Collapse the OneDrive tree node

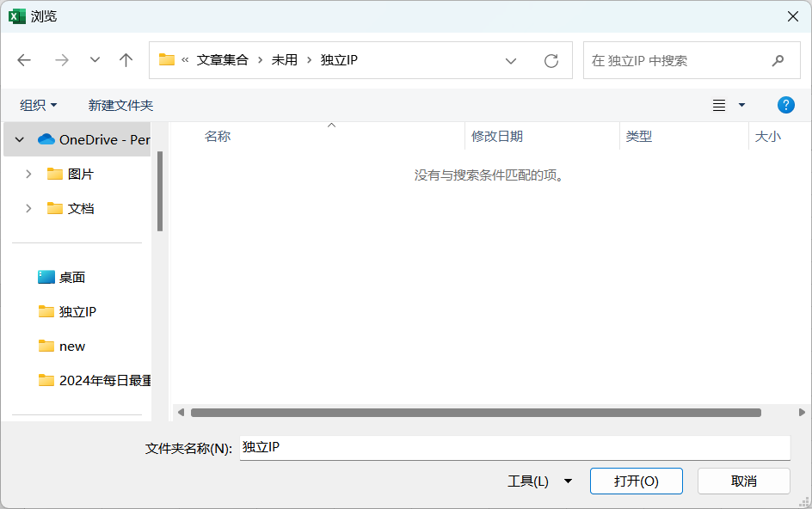tap(20, 139)
